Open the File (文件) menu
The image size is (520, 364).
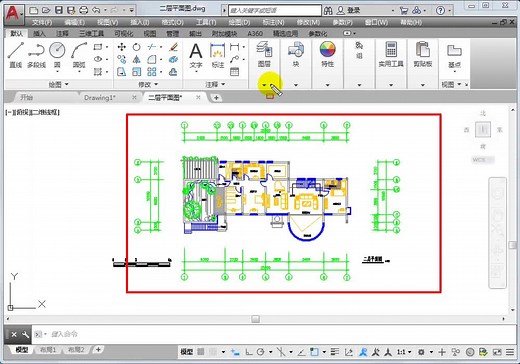coord(42,22)
